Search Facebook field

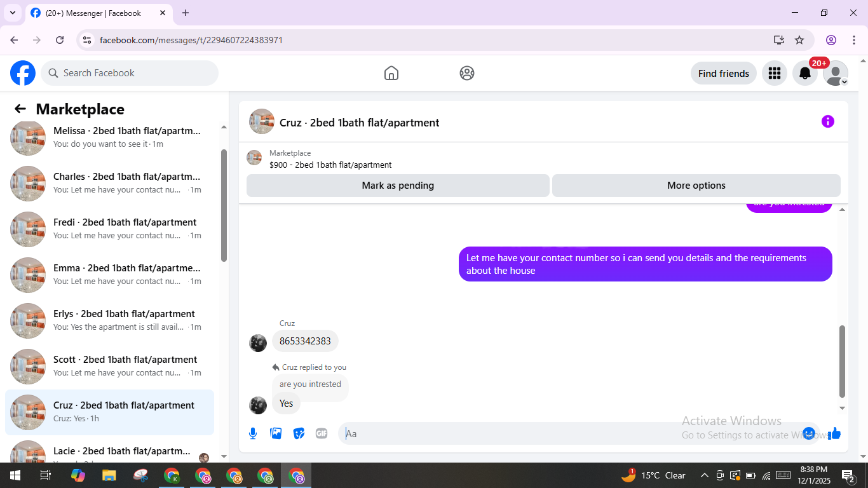[130, 73]
